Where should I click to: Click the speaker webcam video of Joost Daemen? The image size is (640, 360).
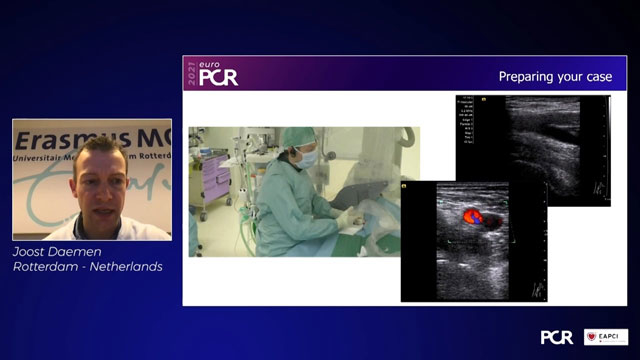(x=92, y=180)
